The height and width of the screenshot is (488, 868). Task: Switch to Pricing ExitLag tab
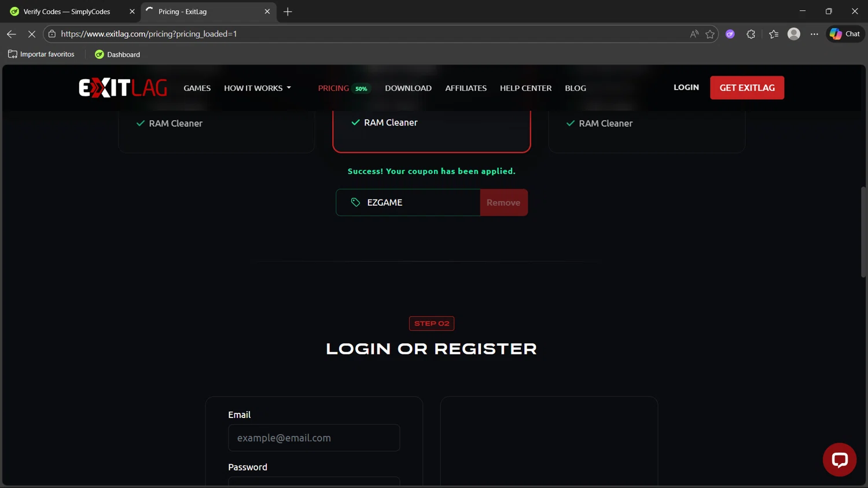[x=208, y=12]
